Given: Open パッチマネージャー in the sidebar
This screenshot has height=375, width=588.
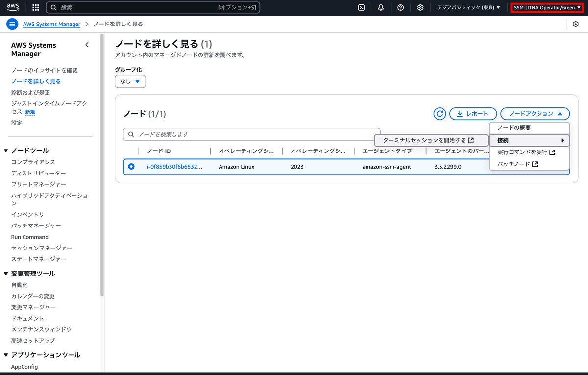Looking at the screenshot, I should tap(36, 225).
